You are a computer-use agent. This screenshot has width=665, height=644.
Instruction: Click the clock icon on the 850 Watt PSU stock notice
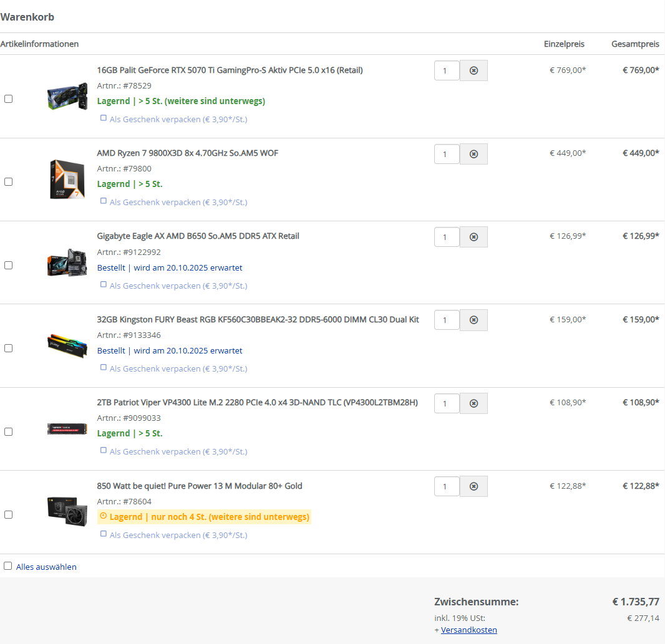pyautogui.click(x=103, y=516)
